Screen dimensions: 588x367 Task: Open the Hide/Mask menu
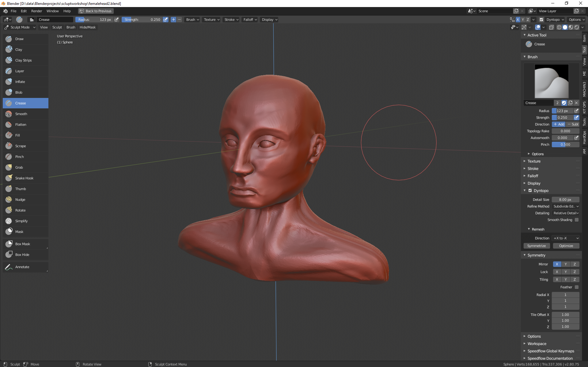pos(88,27)
